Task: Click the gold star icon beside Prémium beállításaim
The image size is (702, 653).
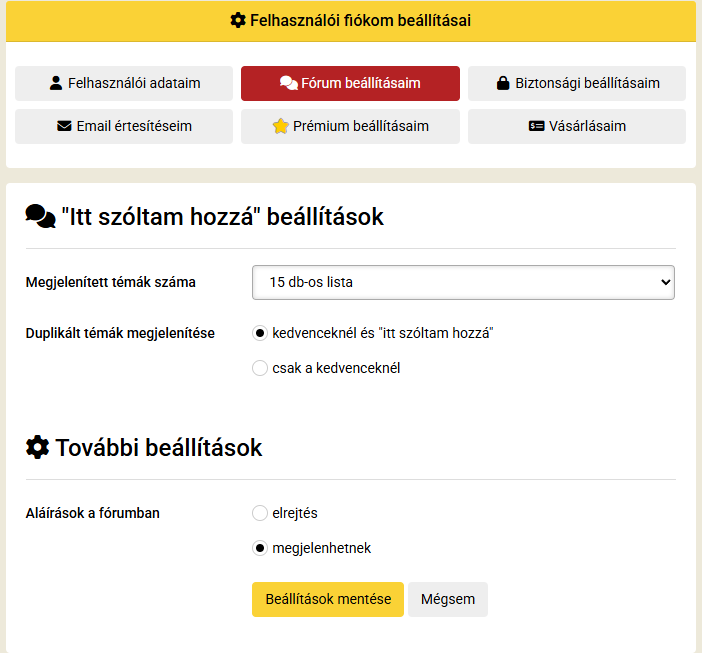Action: [x=281, y=126]
